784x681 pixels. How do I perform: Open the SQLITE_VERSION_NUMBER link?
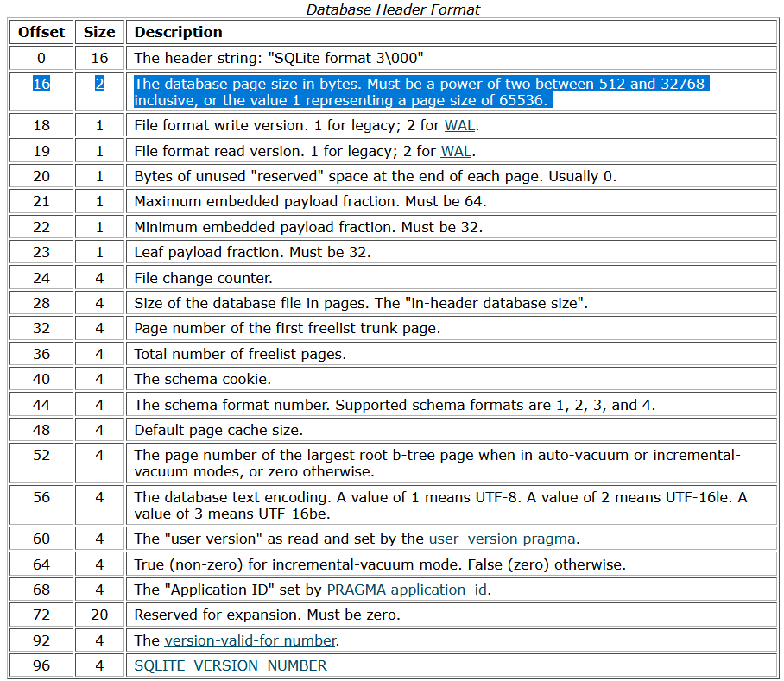click(x=231, y=665)
